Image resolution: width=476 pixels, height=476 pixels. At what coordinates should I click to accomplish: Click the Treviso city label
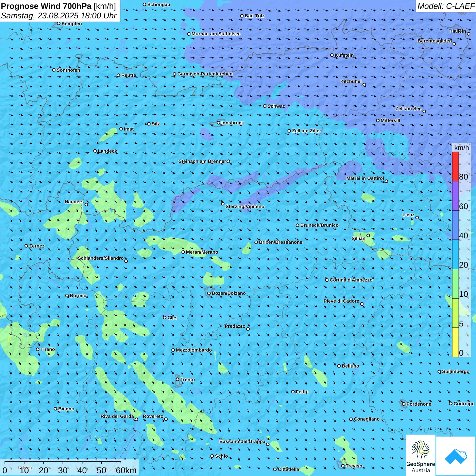354,466
